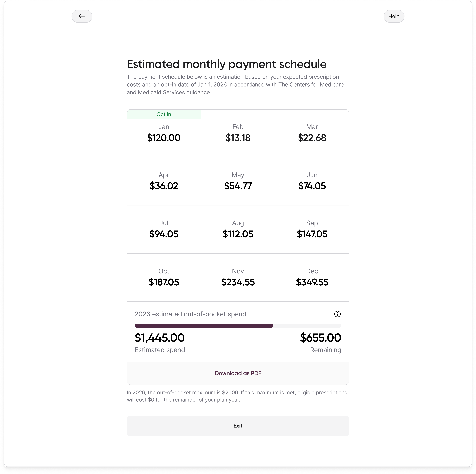
Task: Click the Exit button
Action: (238, 425)
